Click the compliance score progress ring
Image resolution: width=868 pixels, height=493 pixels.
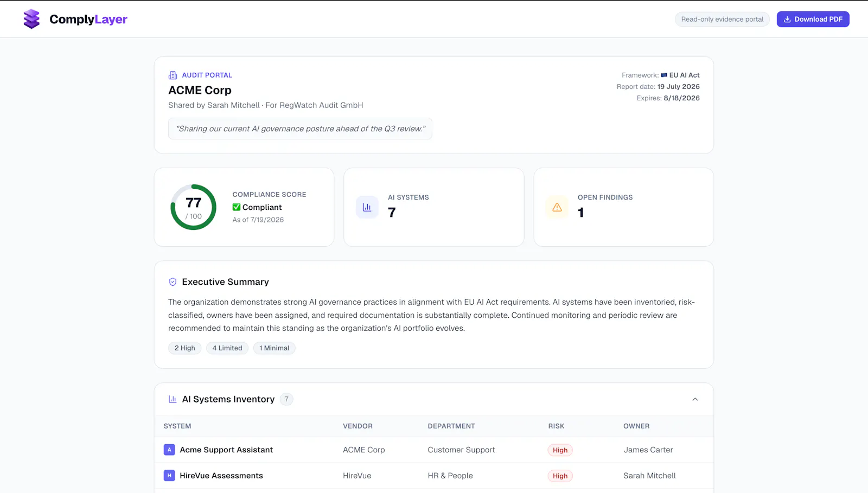[193, 207]
